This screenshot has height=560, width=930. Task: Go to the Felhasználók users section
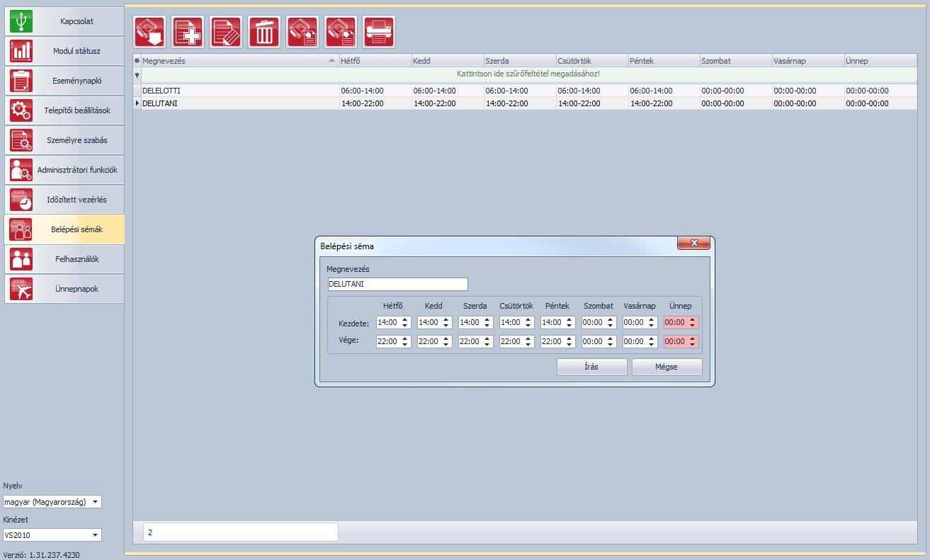point(64,259)
